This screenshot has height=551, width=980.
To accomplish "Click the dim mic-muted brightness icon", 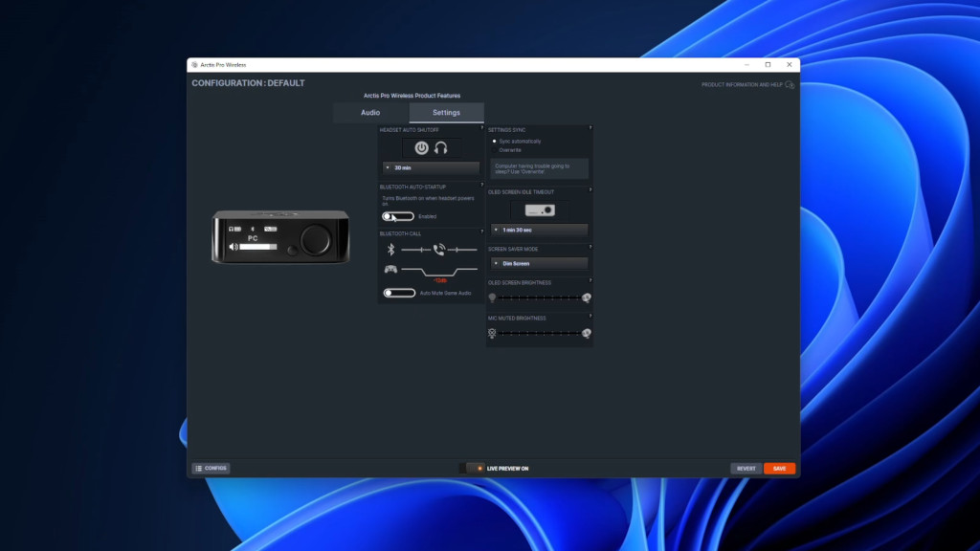I will point(492,334).
